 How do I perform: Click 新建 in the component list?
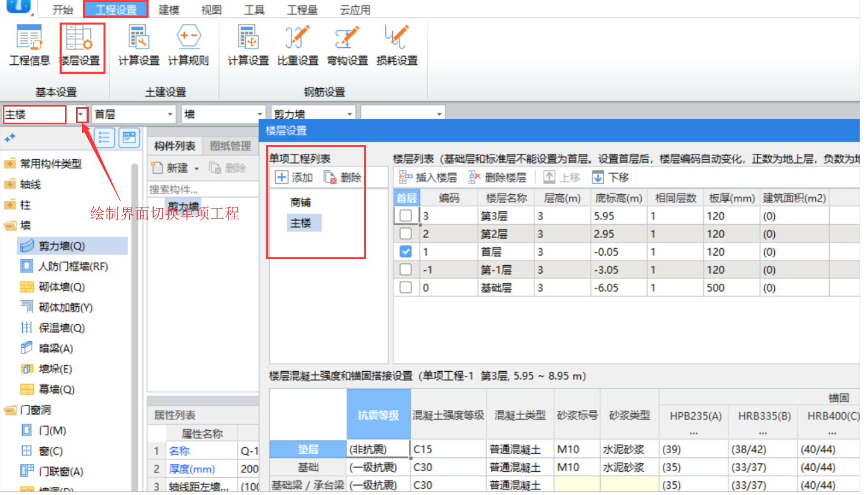(x=170, y=169)
